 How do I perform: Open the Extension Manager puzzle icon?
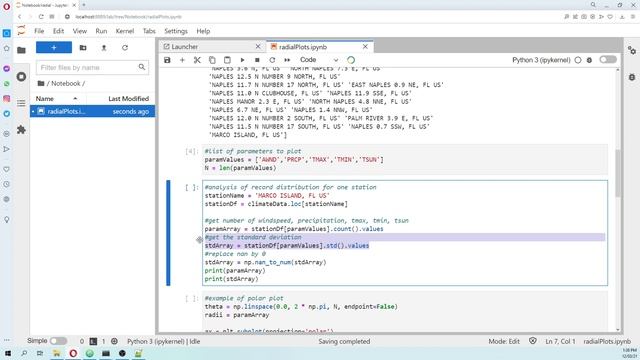click(x=21, y=130)
